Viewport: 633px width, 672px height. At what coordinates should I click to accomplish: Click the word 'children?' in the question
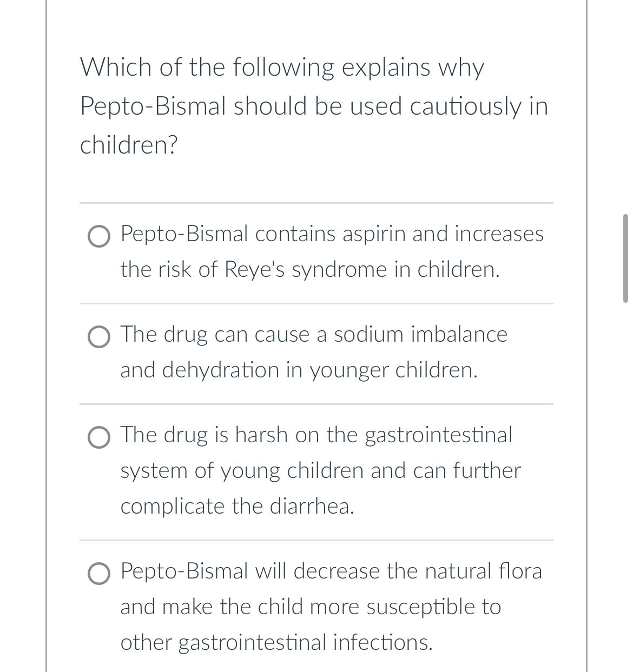click(128, 143)
